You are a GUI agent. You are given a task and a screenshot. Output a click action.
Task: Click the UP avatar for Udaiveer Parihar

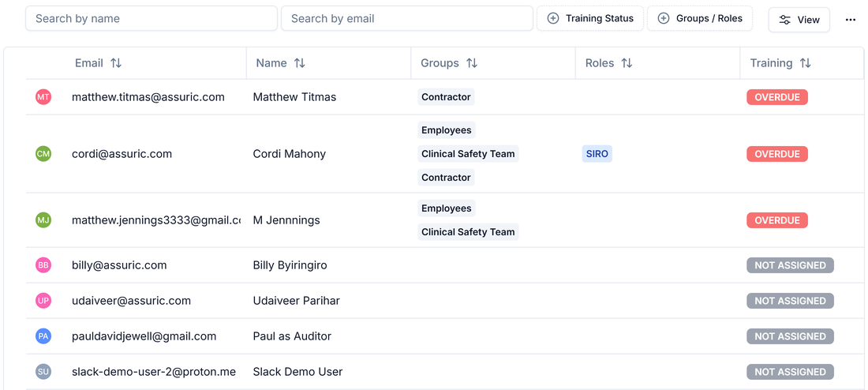click(x=43, y=301)
